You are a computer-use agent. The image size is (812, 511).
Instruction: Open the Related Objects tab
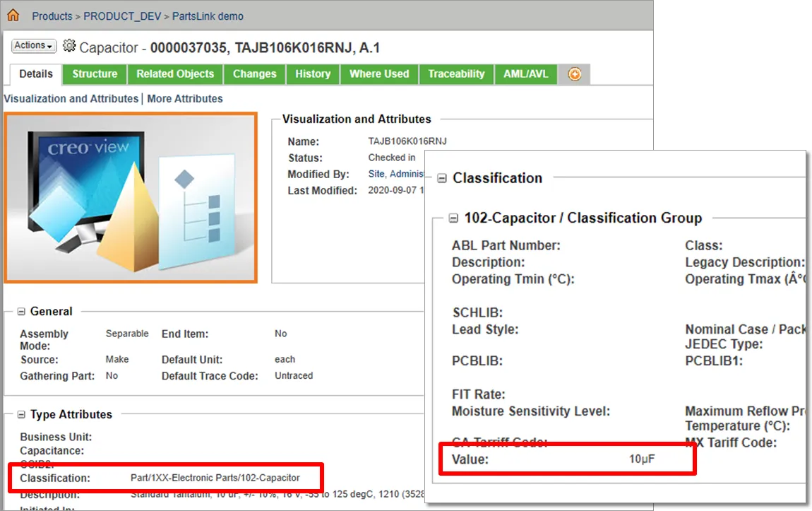[x=175, y=74]
